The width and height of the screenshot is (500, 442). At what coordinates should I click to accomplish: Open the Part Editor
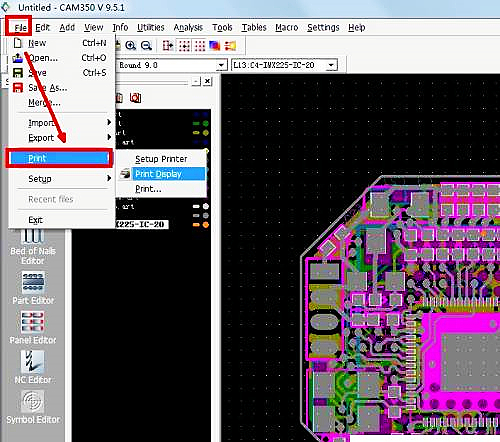coord(33,288)
